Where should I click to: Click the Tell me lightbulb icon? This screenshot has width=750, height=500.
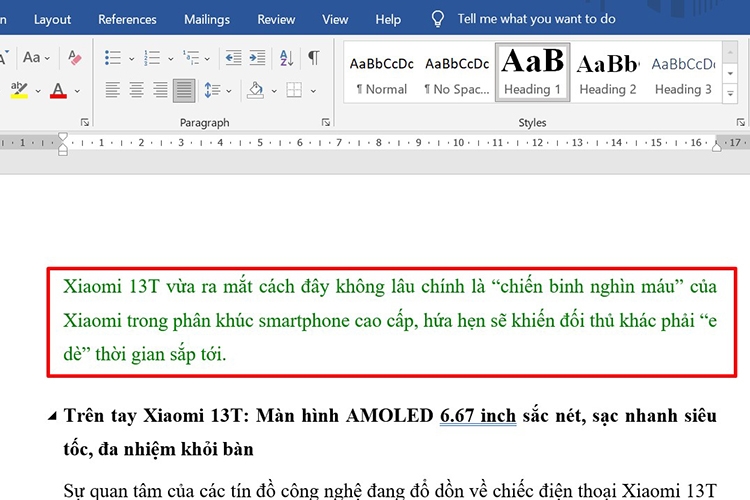pyautogui.click(x=437, y=19)
